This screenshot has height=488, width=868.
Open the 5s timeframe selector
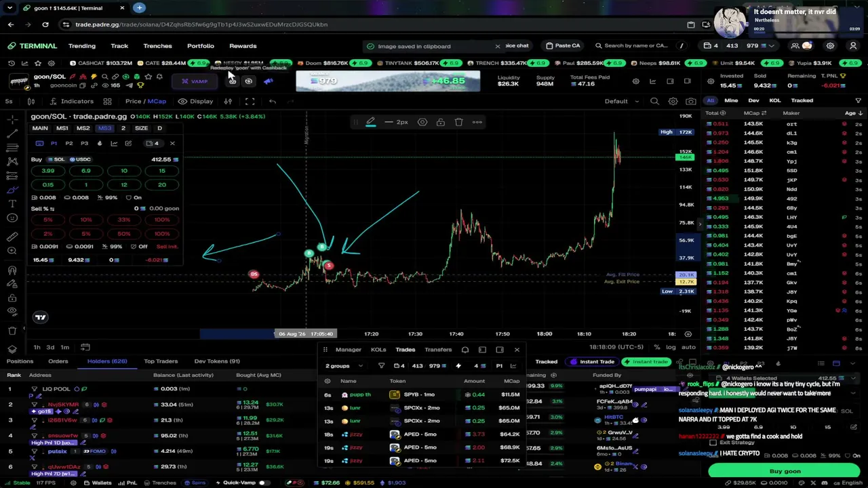click(9, 101)
